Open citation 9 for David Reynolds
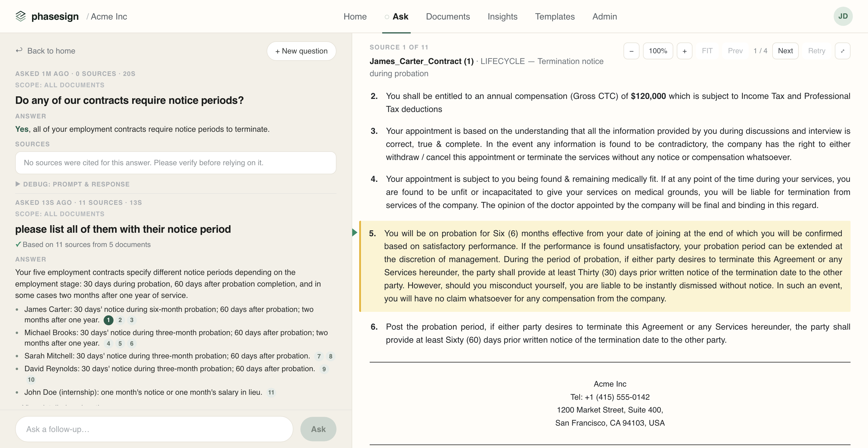This screenshot has width=868, height=448. coord(324,369)
